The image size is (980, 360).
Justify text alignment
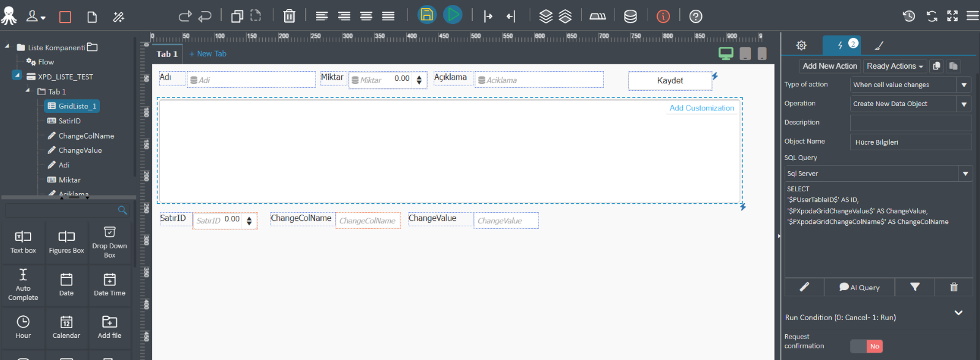(x=388, y=17)
